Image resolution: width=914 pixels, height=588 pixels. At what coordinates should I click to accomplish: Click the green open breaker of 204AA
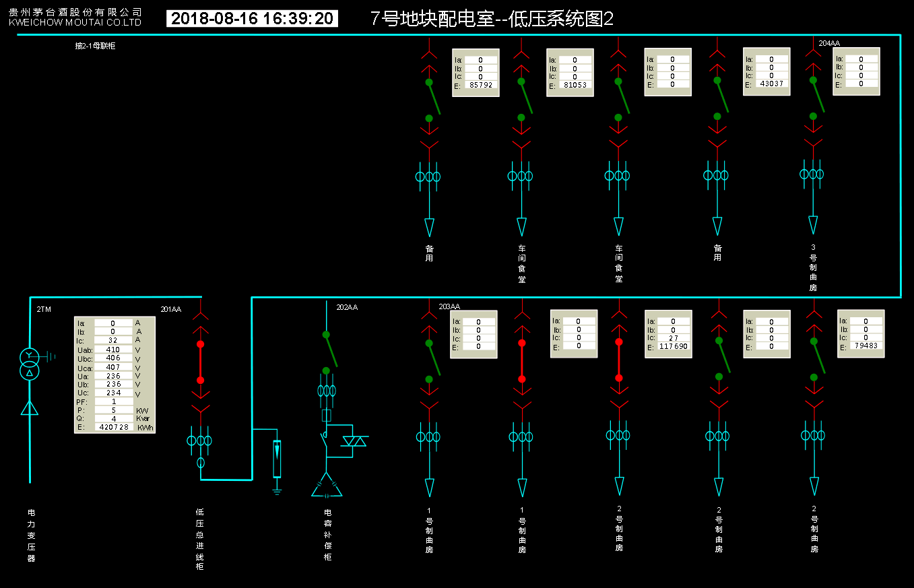(x=816, y=98)
